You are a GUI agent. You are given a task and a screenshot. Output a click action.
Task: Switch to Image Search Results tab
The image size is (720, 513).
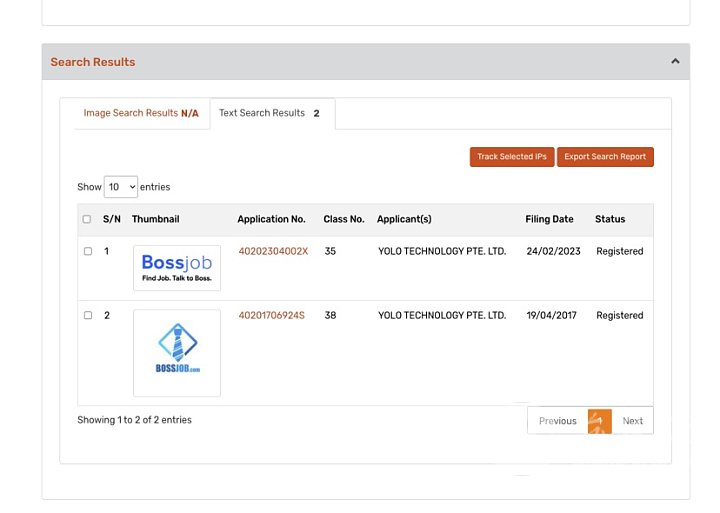pos(140,113)
